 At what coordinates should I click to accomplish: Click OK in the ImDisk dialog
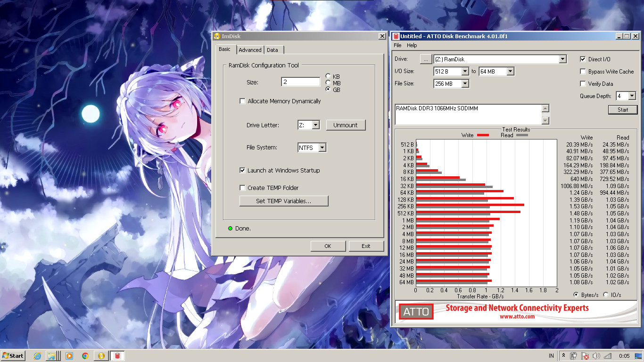328,246
